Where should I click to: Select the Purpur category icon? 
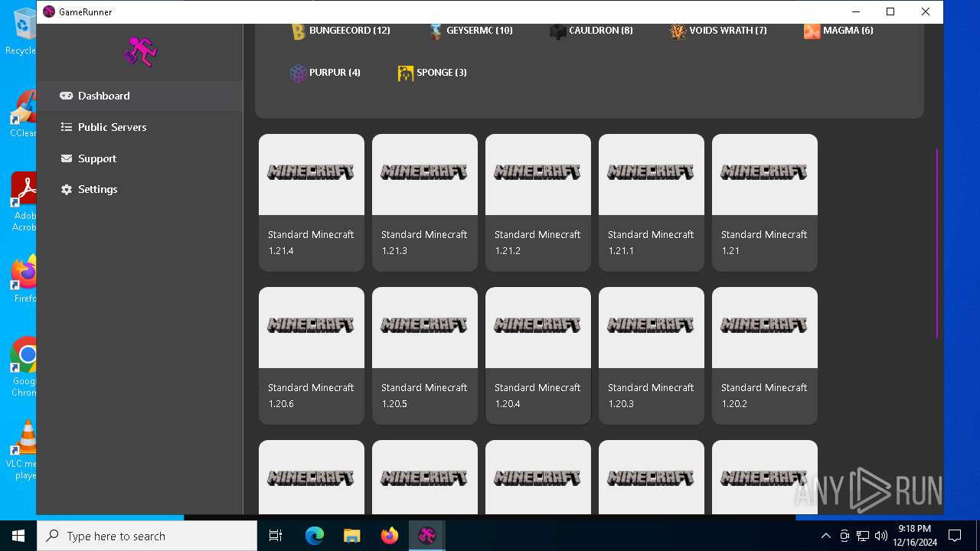coord(298,73)
